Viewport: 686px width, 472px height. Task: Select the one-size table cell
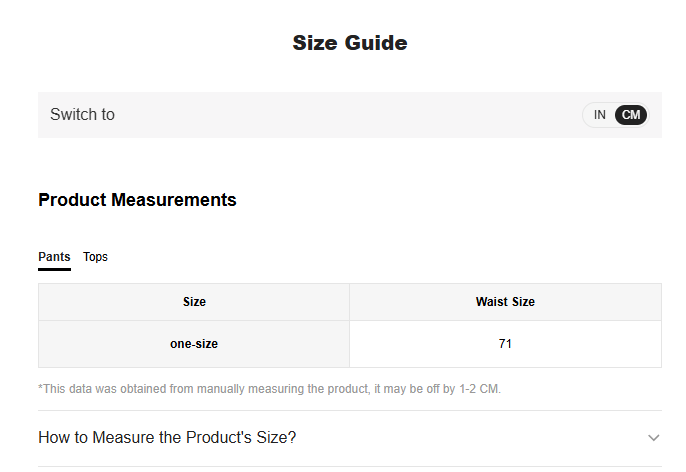coord(194,344)
